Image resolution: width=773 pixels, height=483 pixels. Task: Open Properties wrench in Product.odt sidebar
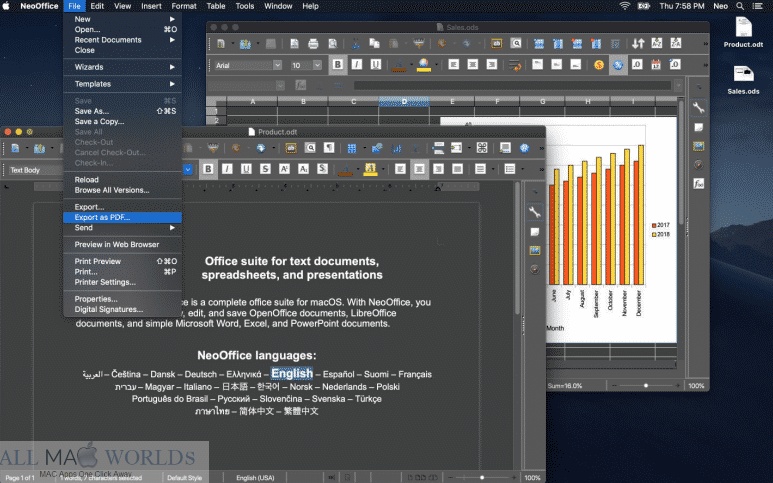(534, 212)
